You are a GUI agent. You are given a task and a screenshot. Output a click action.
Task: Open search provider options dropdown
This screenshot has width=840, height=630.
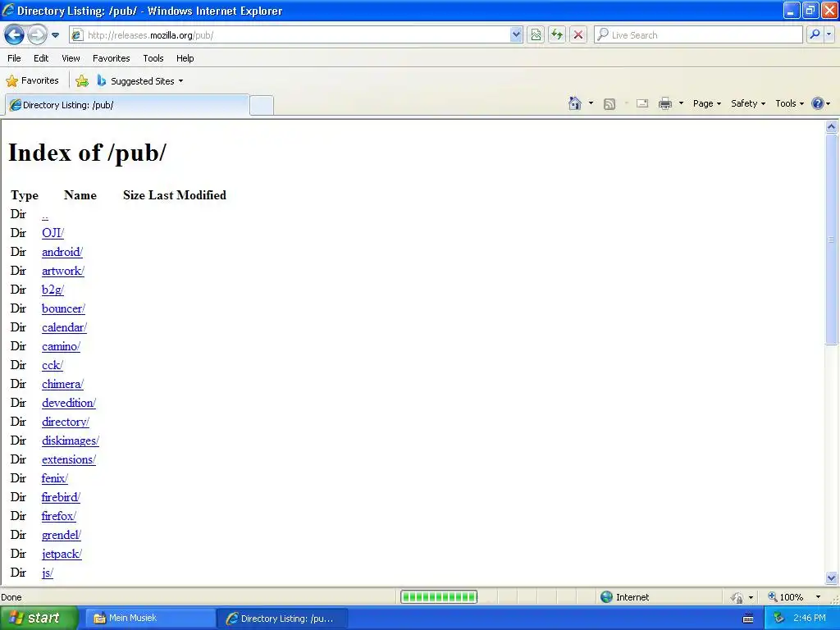click(829, 35)
